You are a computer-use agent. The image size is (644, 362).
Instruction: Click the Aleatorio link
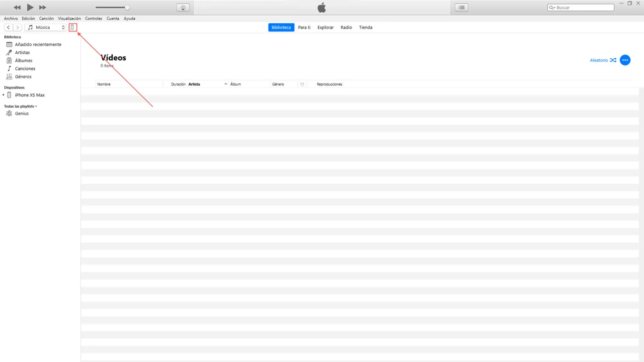click(x=598, y=60)
